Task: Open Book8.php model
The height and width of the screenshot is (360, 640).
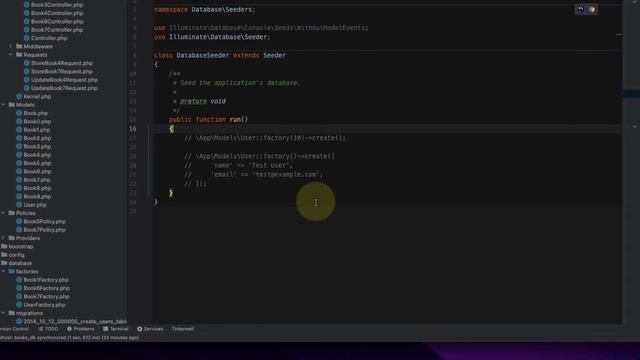Action: [x=33, y=188]
